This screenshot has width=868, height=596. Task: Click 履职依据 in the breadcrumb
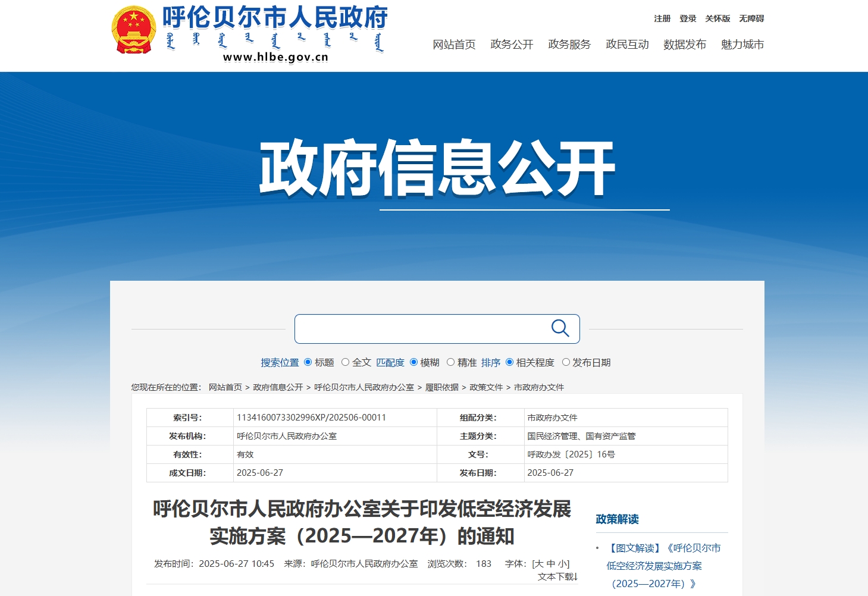coord(441,387)
